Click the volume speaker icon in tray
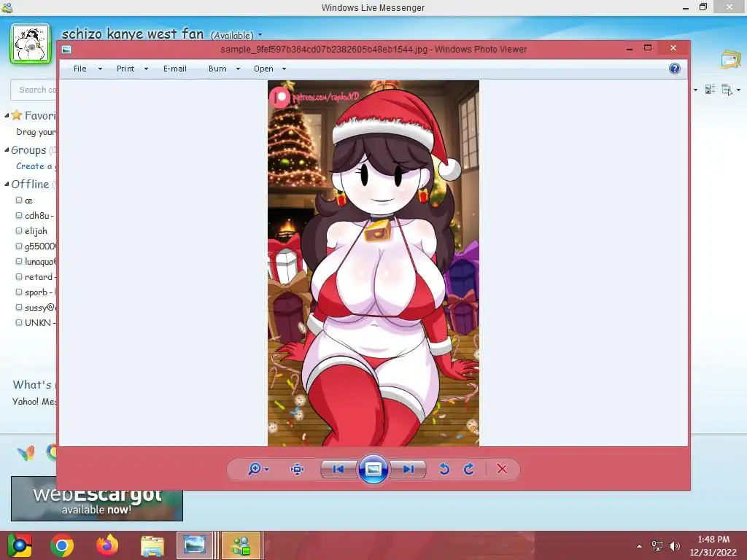 pos(675,546)
